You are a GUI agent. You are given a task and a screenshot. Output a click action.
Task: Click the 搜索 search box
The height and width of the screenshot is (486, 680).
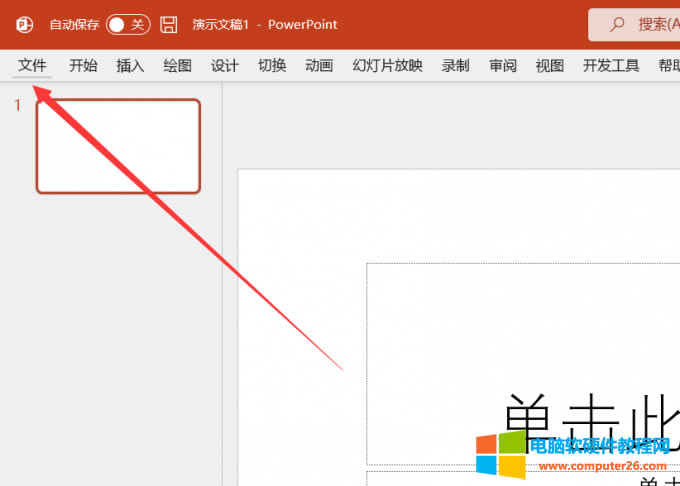click(x=636, y=24)
